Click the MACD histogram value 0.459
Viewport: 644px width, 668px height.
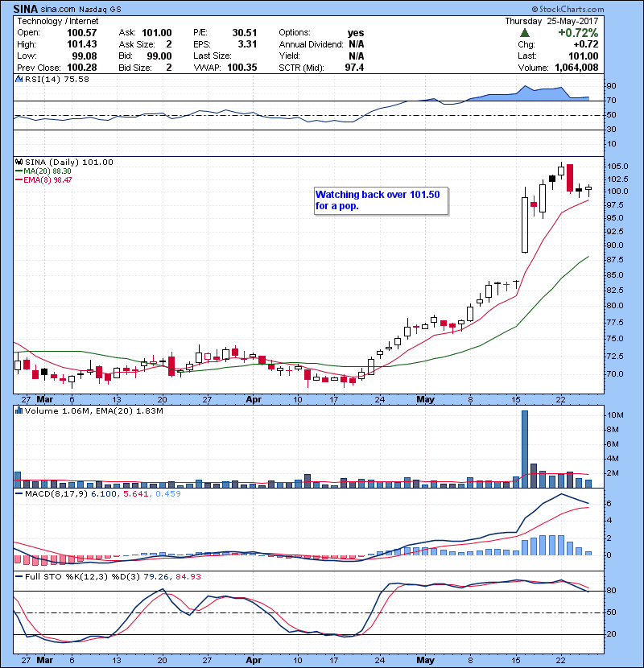168,494
